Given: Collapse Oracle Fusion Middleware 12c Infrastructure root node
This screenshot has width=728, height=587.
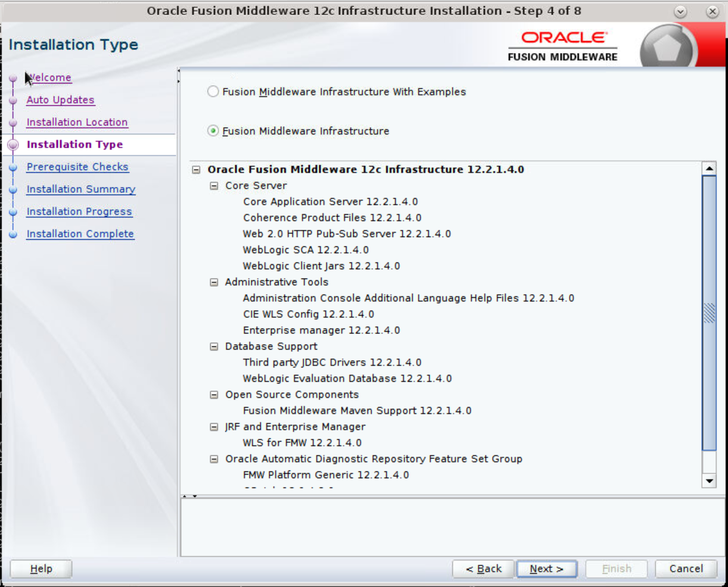Looking at the screenshot, I should tap(196, 170).
